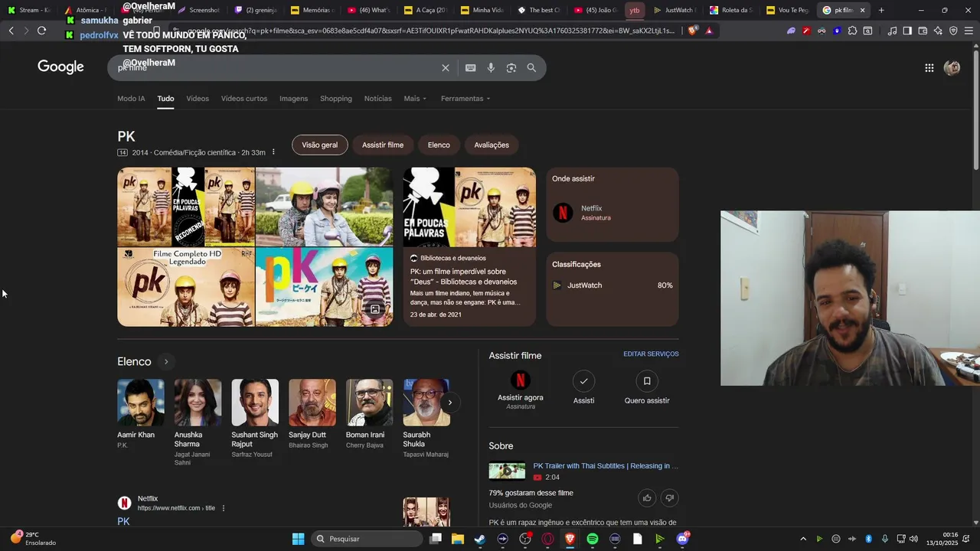This screenshot has width=980, height=551.
Task: Open Spotify from the taskbar
Action: (x=593, y=539)
